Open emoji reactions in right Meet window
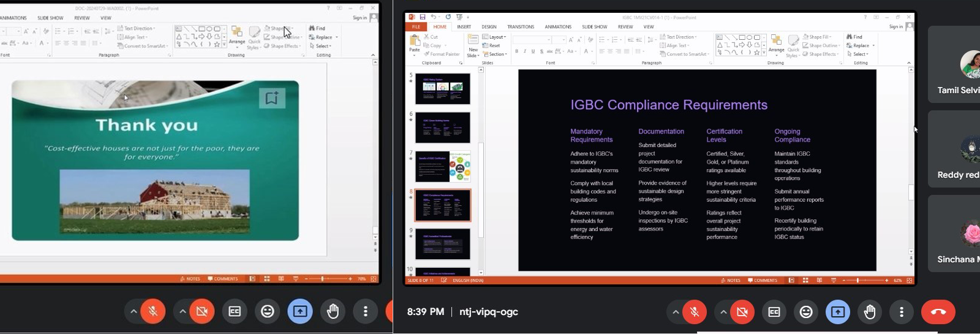Image resolution: width=980 pixels, height=334 pixels. (x=806, y=312)
